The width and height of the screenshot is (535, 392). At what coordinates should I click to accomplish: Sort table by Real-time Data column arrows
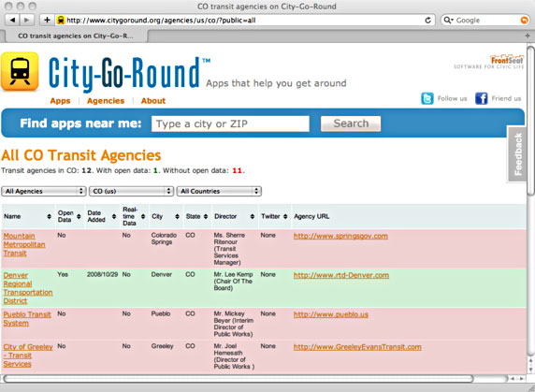coord(143,216)
